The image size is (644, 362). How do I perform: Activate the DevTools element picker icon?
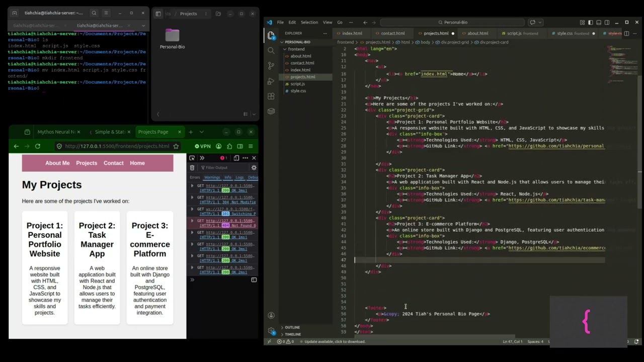point(192,158)
